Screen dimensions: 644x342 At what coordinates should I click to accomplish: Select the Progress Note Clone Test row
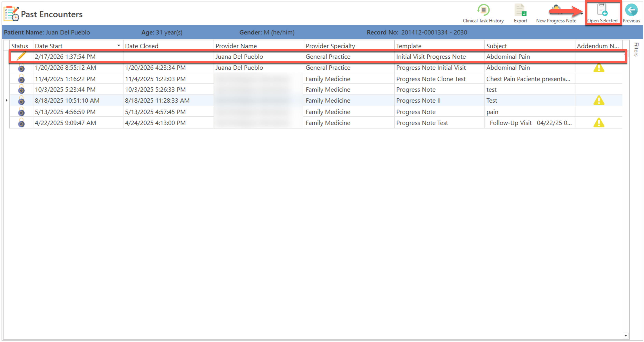tap(431, 79)
